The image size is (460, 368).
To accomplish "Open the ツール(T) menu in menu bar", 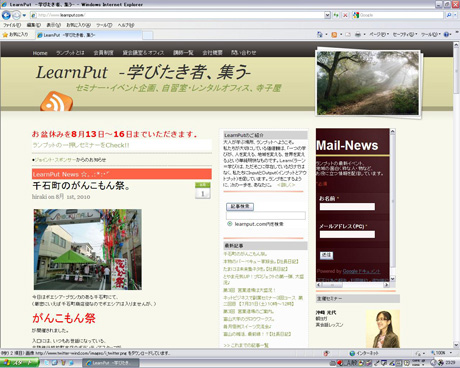I will 104,25.
